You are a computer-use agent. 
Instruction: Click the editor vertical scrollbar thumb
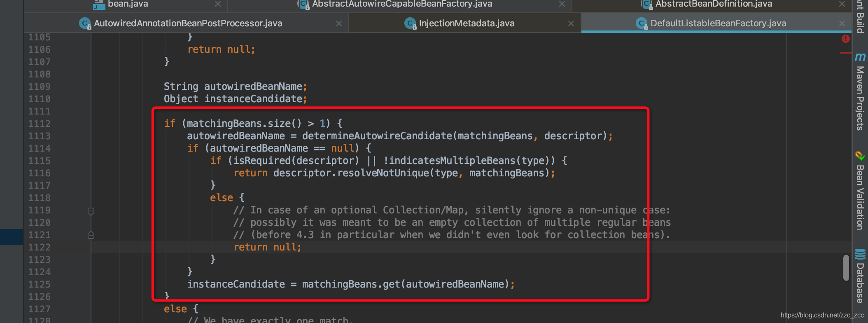846,268
